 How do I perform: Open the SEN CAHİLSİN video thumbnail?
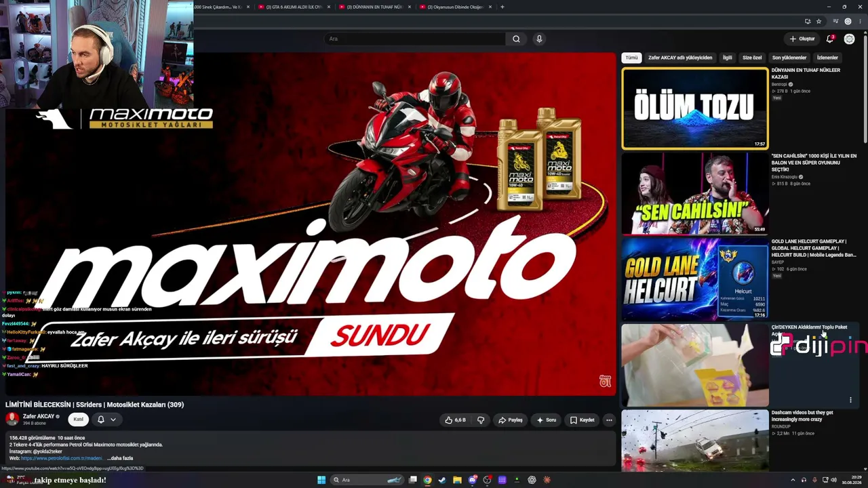pyautogui.click(x=695, y=194)
